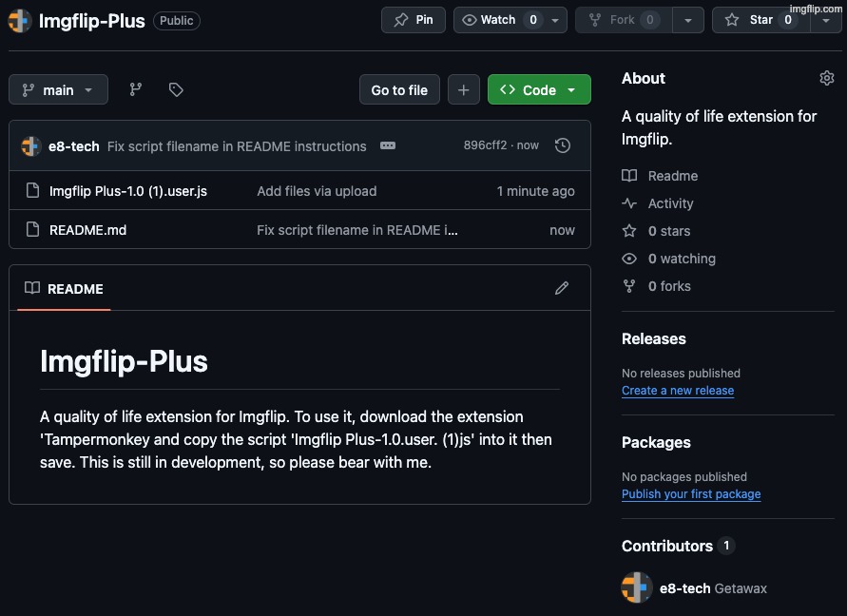847x616 pixels.
Task: Click the plus add file button
Action: point(463,90)
